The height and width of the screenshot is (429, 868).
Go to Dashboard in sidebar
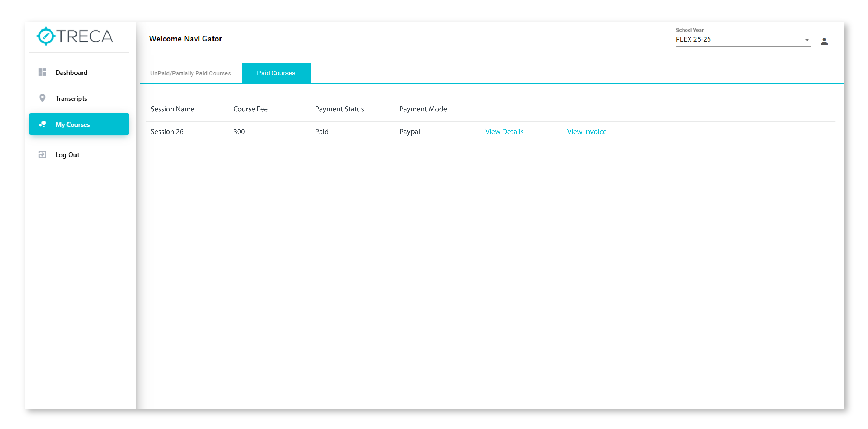[x=71, y=72]
